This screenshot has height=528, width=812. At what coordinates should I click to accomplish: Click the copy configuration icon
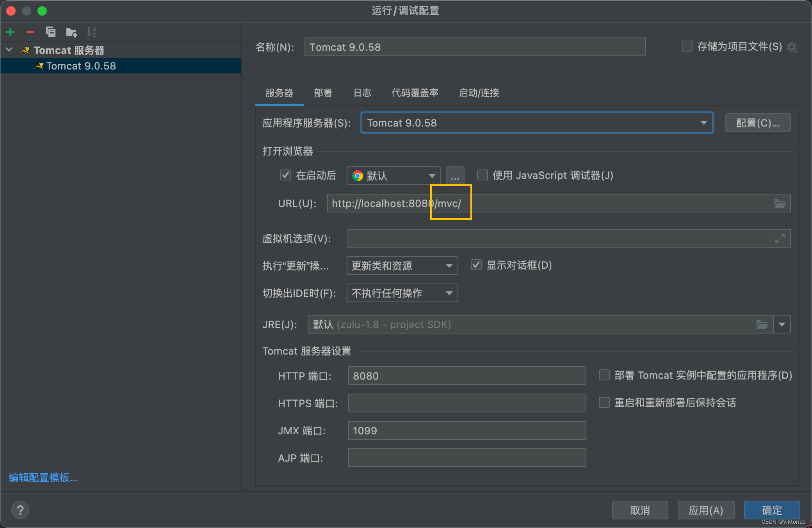(51, 32)
